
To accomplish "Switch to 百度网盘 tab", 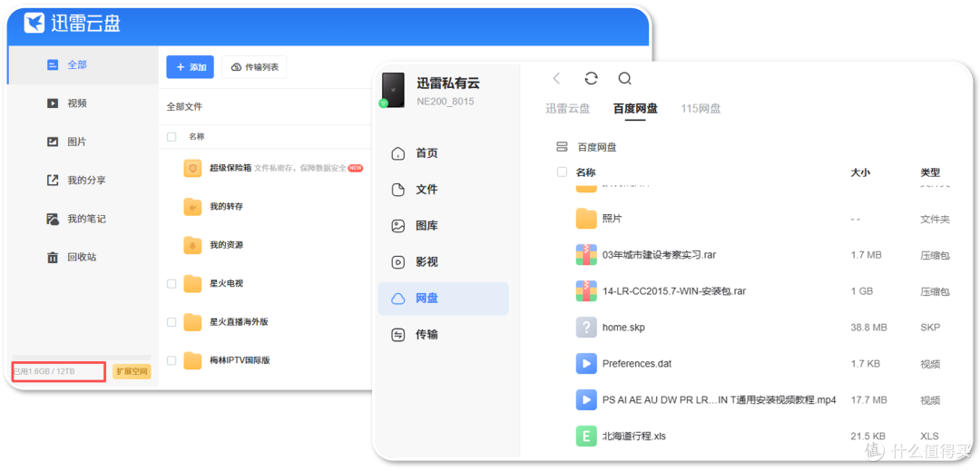I will 635,109.
